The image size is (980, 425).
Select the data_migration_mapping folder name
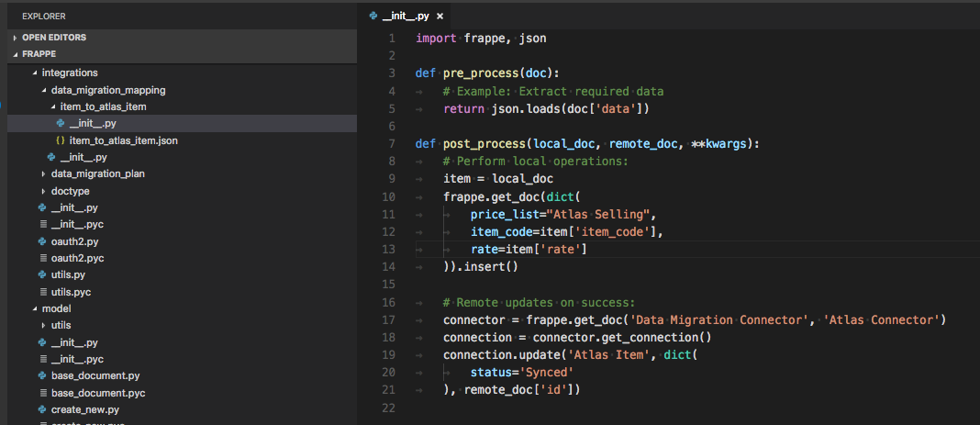[x=108, y=90]
